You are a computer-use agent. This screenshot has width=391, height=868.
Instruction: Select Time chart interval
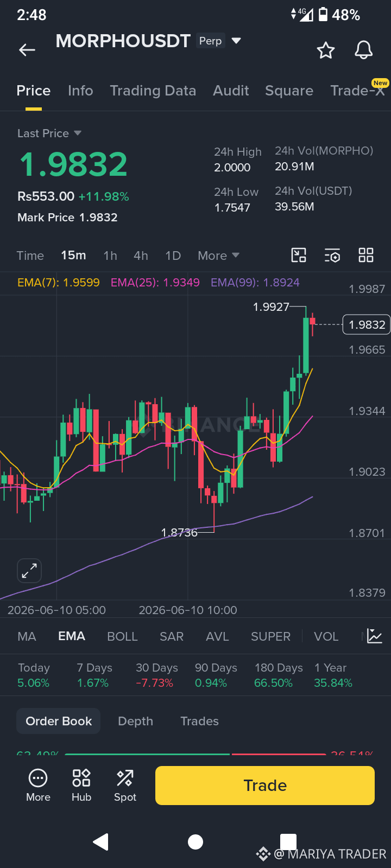pyautogui.click(x=30, y=256)
